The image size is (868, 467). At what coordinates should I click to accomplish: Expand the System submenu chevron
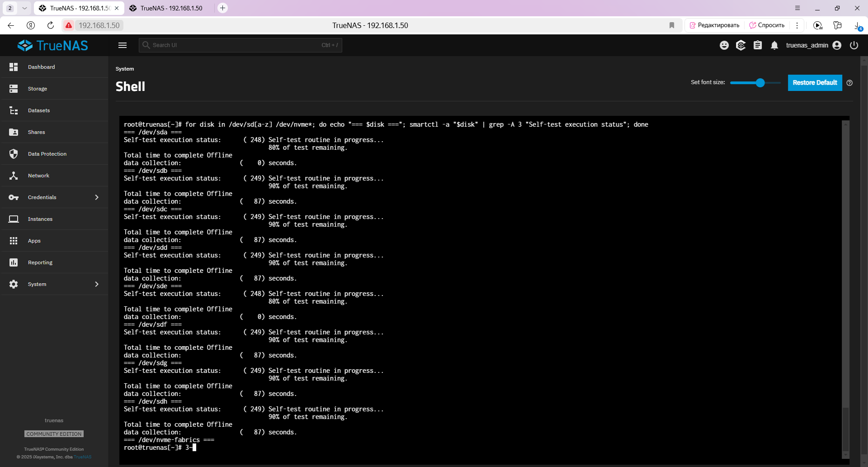click(x=97, y=284)
